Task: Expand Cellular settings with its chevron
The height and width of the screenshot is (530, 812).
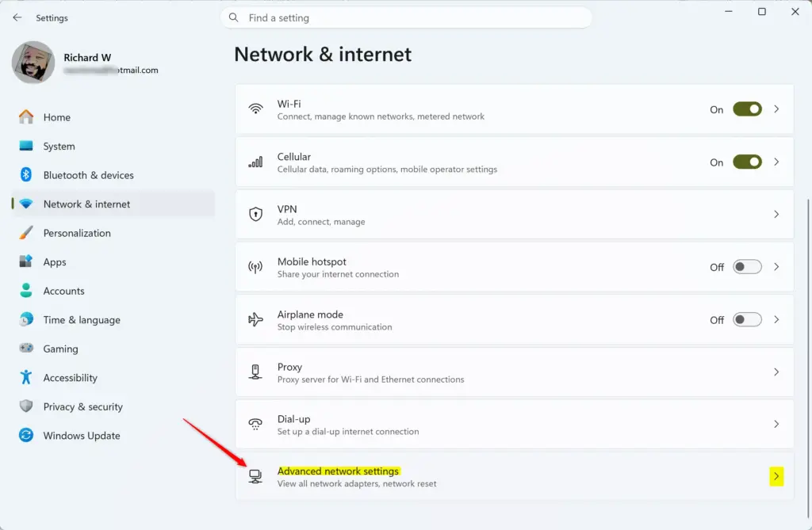Action: pos(776,162)
